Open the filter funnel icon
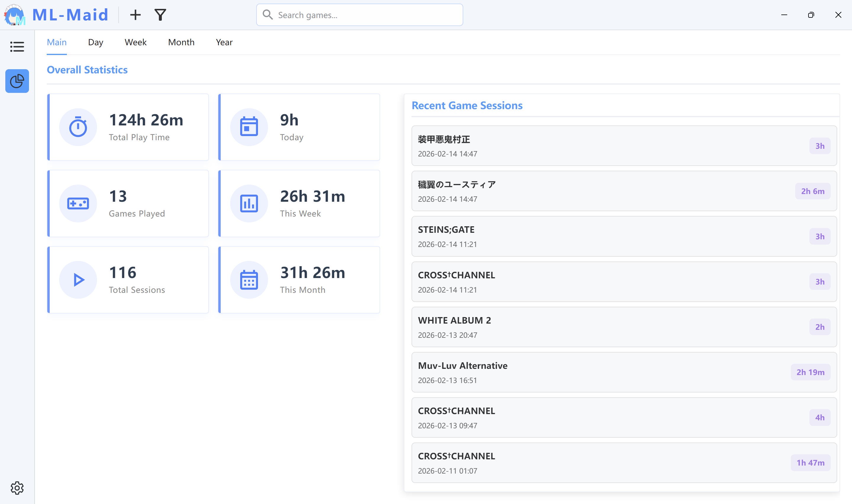Viewport: 852px width, 504px height. click(160, 15)
